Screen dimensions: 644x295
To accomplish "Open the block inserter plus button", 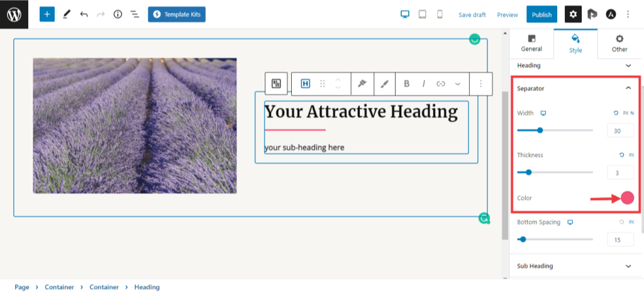I will pyautogui.click(x=47, y=14).
